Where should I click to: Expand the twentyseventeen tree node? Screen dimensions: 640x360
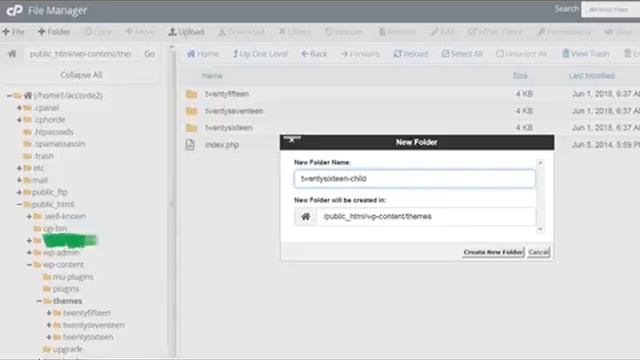(49, 325)
